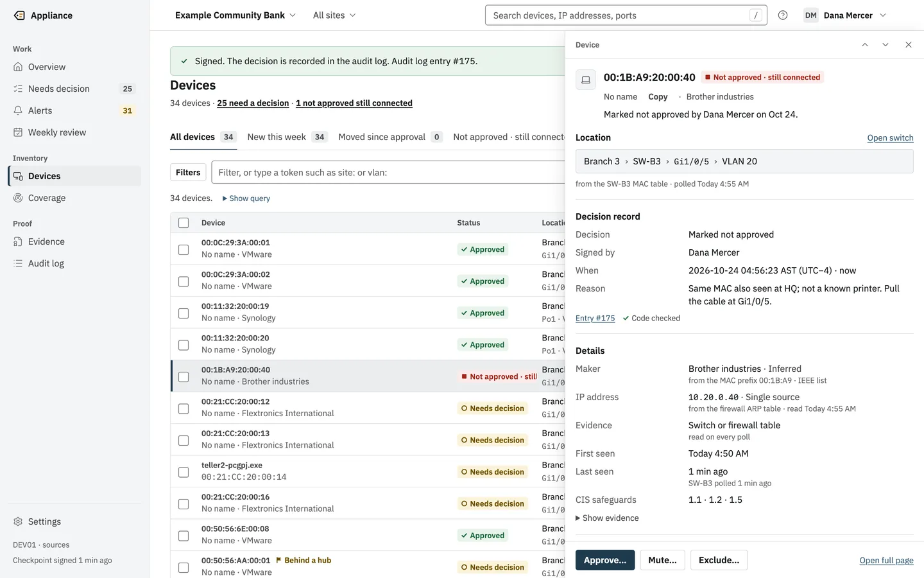924x578 pixels.
Task: Open Settings from the sidebar
Action: point(74,521)
